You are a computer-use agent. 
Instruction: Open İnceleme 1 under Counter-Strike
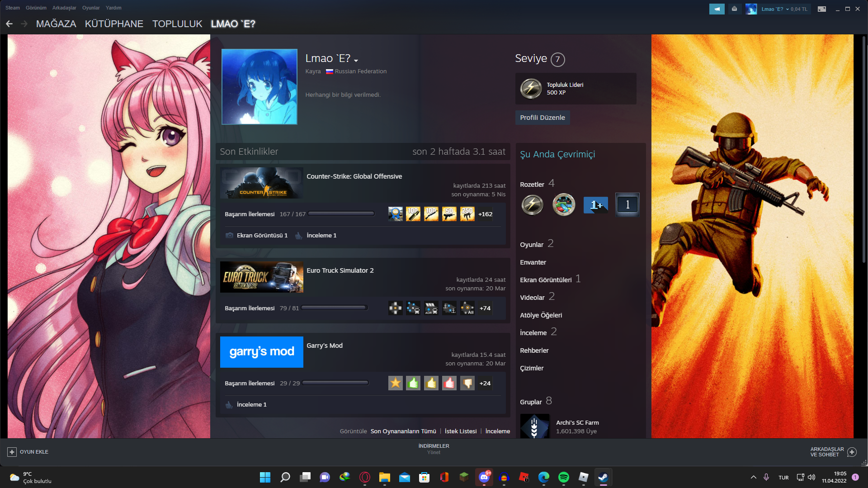[x=321, y=236]
